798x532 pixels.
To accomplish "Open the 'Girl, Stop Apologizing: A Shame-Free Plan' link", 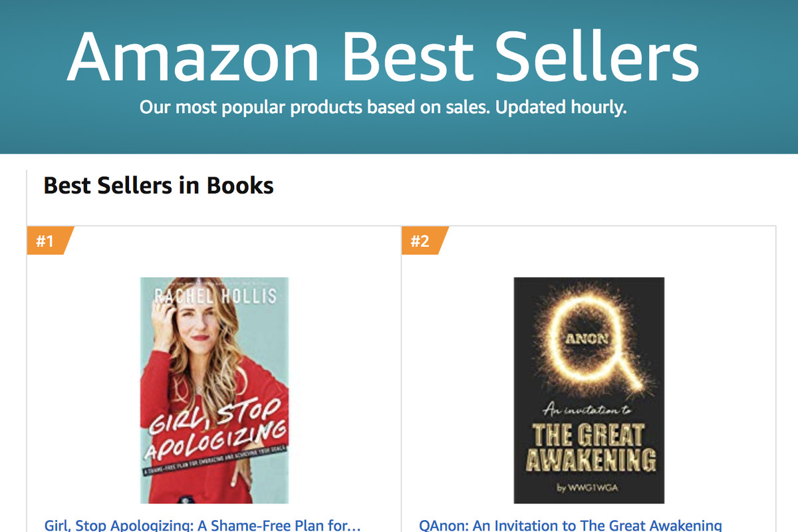I will (x=203, y=525).
